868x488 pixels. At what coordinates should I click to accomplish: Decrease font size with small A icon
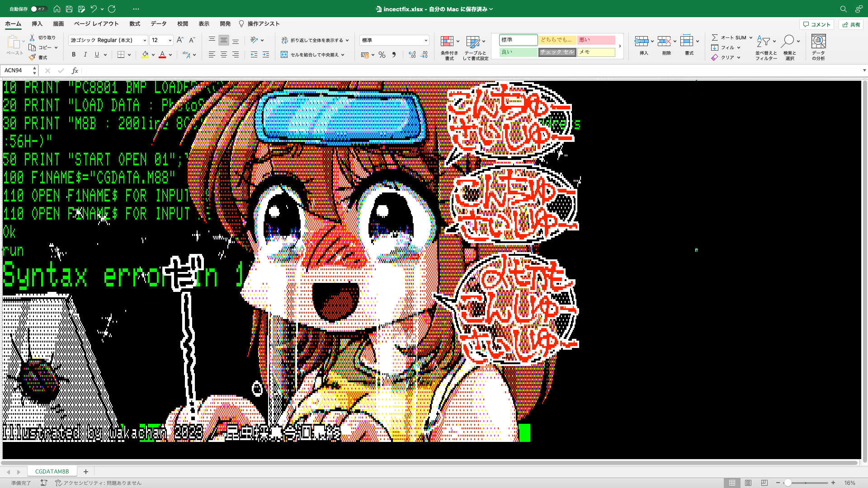coord(192,40)
